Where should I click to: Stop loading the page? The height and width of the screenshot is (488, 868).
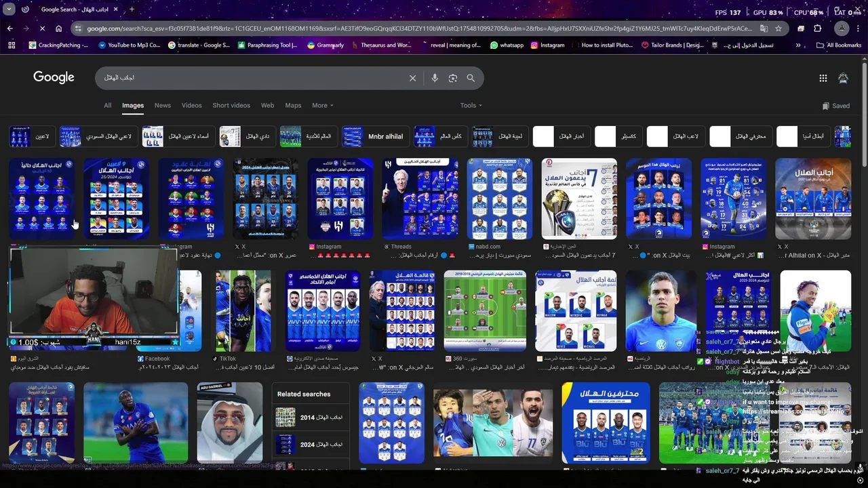tap(42, 28)
